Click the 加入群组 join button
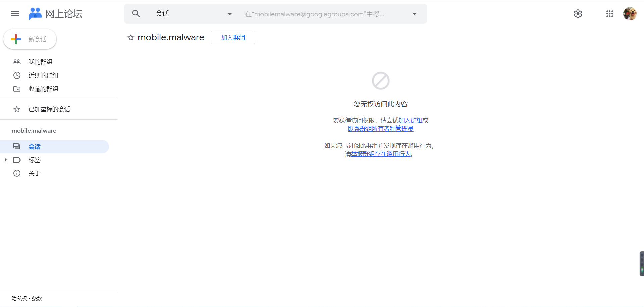Screen dimensions: 644x307 (x=233, y=37)
